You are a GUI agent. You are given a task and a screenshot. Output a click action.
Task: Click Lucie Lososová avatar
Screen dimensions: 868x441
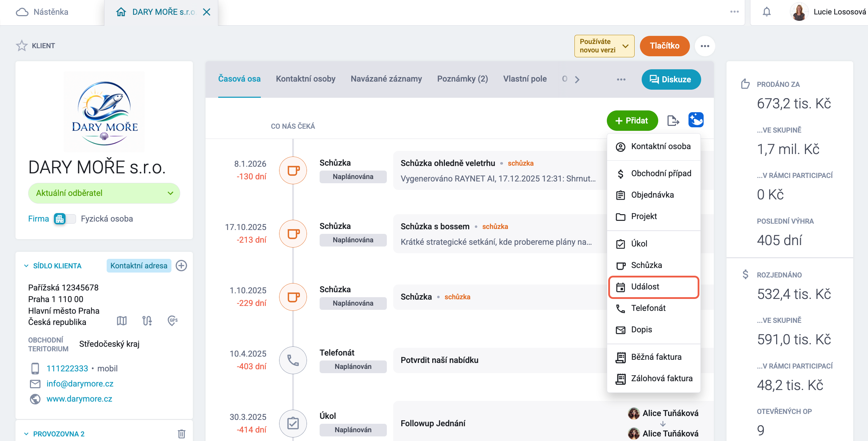799,12
